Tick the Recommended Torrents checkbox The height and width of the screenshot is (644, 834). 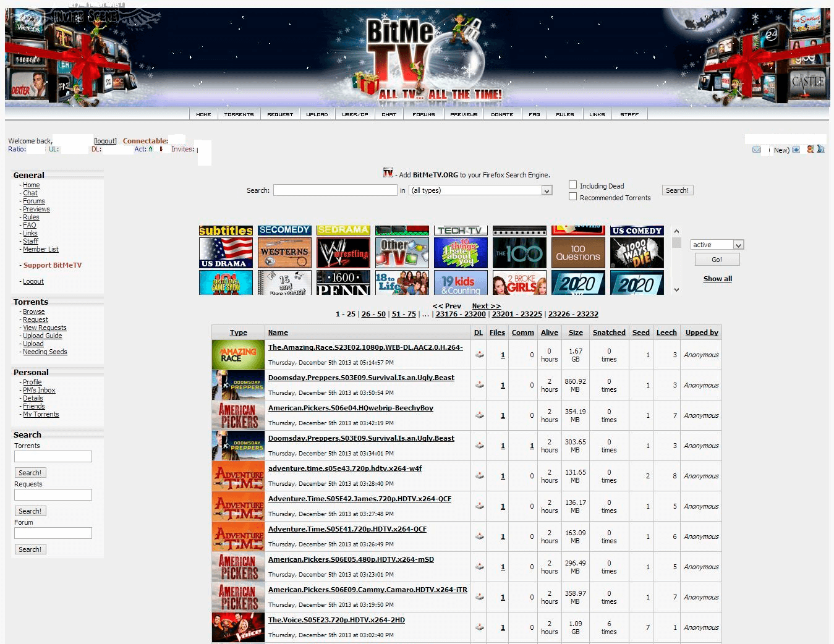pos(572,197)
